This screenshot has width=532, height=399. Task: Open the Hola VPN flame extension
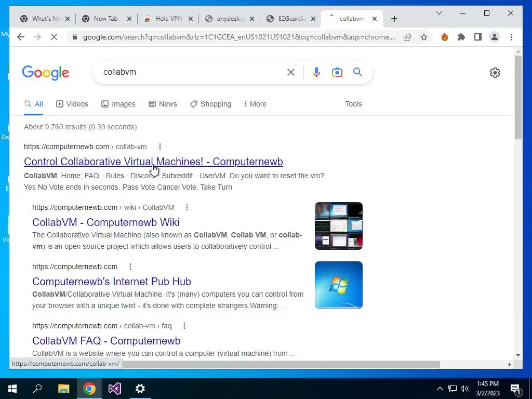[x=445, y=37]
